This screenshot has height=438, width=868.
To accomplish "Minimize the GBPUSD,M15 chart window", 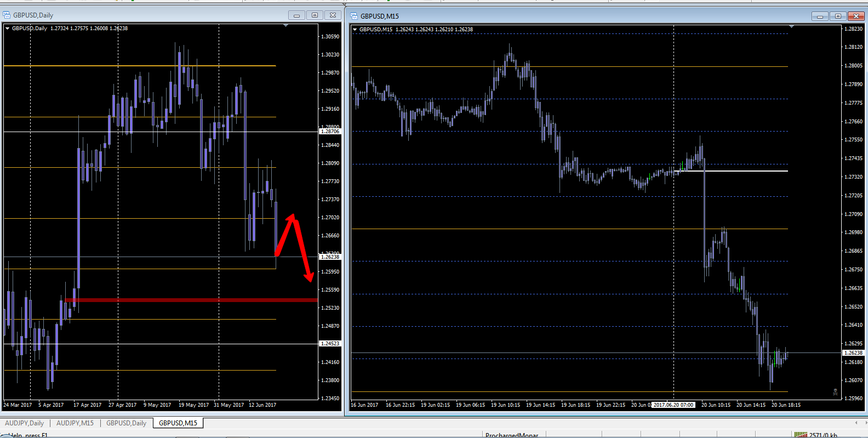I will point(820,16).
